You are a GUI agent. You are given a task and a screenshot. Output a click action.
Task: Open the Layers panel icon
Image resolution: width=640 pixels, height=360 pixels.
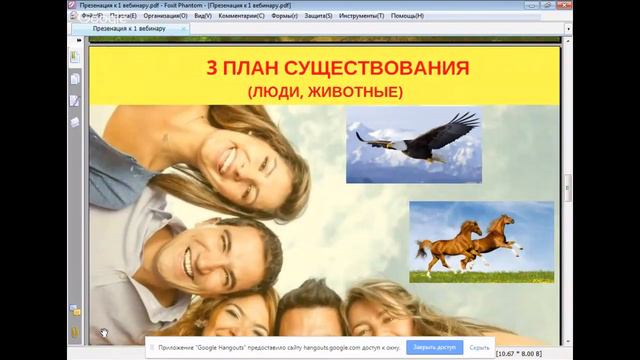[75, 122]
